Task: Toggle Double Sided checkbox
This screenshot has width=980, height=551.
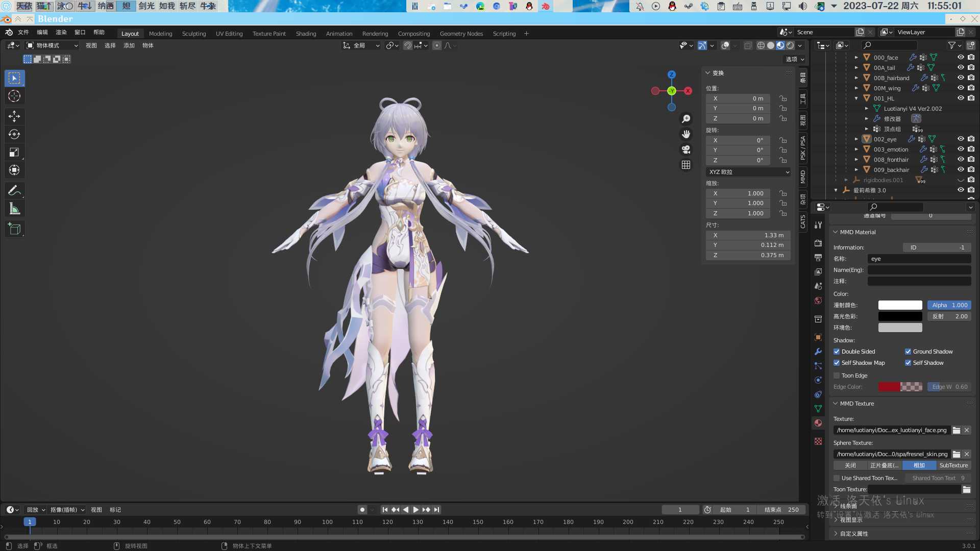Action: click(x=837, y=352)
